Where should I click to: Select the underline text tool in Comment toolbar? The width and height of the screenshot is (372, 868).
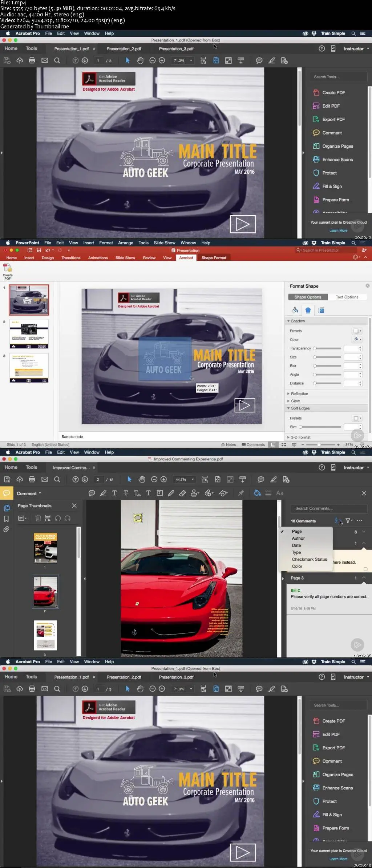114,493
